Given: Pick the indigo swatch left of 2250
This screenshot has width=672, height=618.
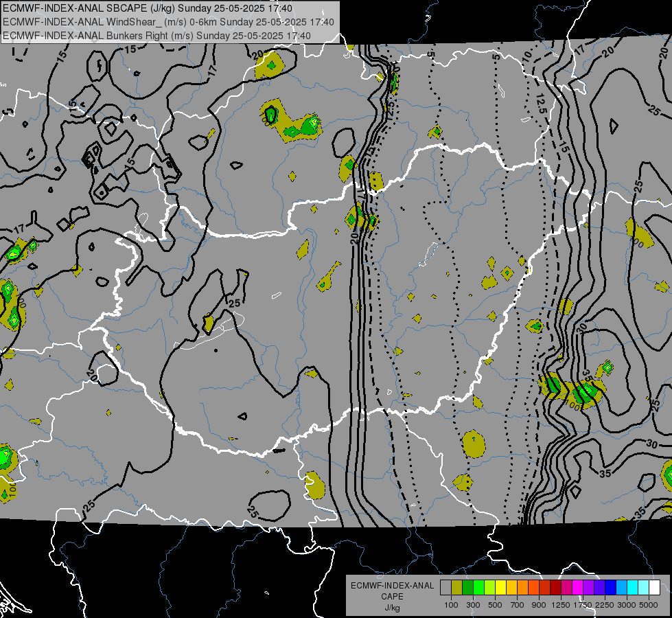Looking at the screenshot, I should pos(599,587).
